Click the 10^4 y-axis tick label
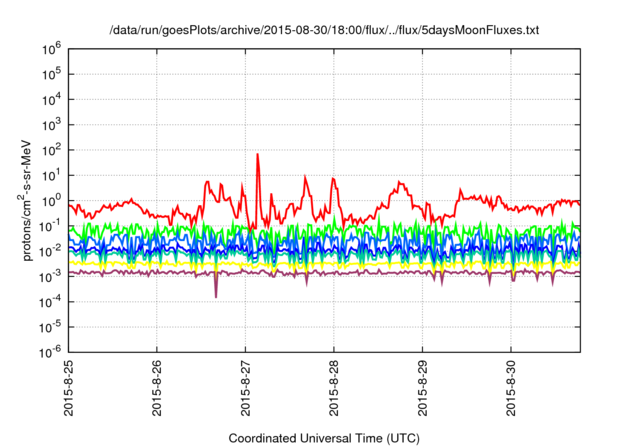Viewport: 640px width, 448px height. click(x=51, y=100)
